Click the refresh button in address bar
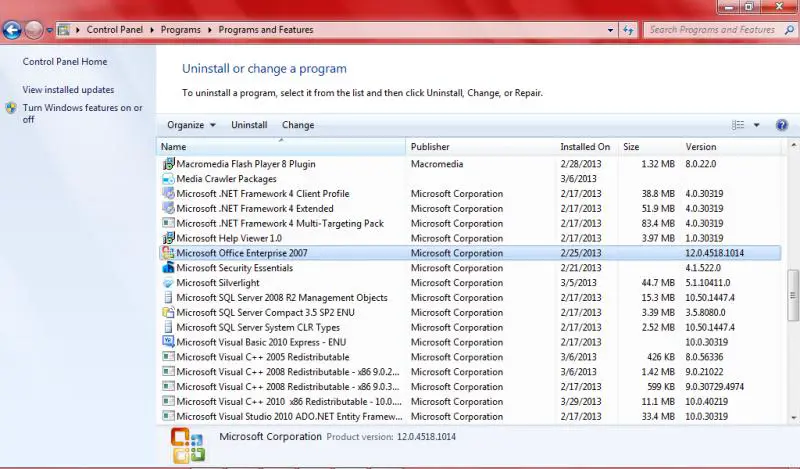 (629, 30)
